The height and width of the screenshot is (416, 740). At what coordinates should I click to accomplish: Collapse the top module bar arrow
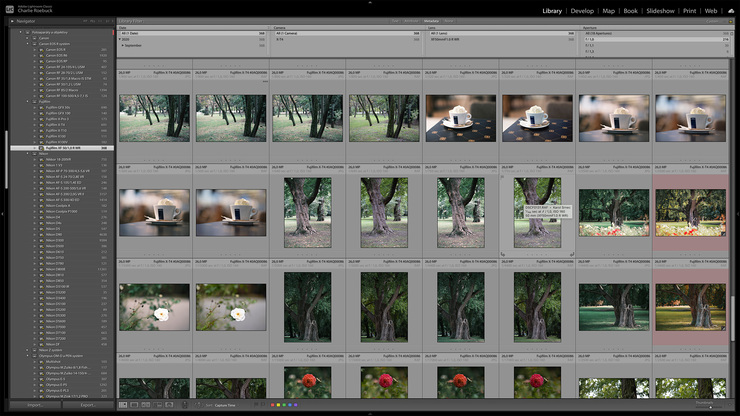370,2
